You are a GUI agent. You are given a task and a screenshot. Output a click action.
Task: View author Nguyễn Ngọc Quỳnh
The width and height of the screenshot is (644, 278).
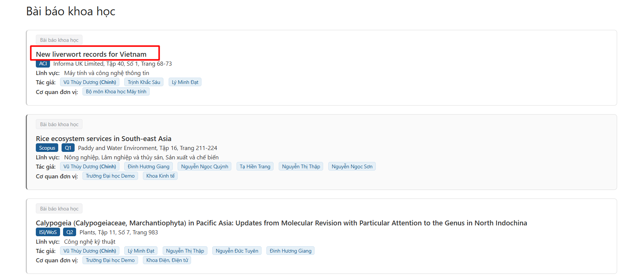pyautogui.click(x=204, y=167)
